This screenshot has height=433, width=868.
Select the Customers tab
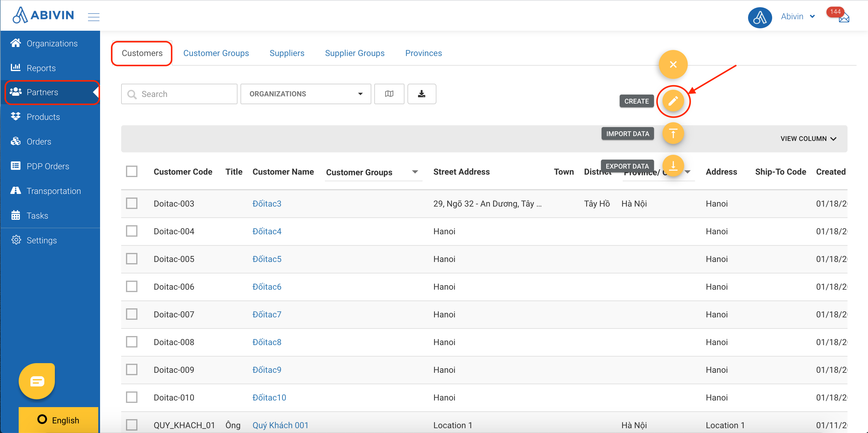coord(142,53)
